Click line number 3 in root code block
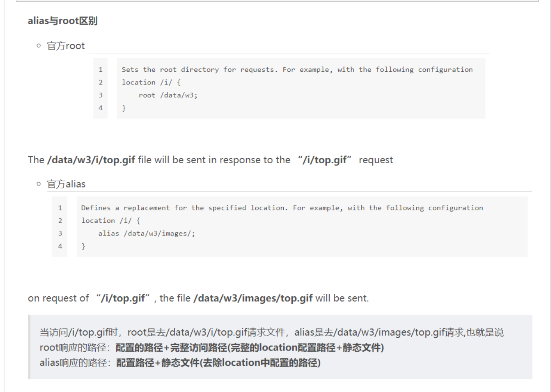 click(x=101, y=95)
